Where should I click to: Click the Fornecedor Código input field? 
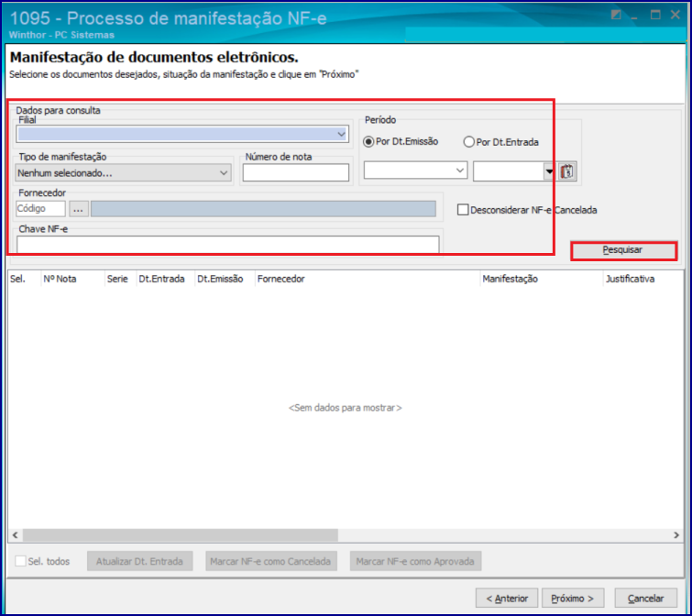[x=40, y=209]
